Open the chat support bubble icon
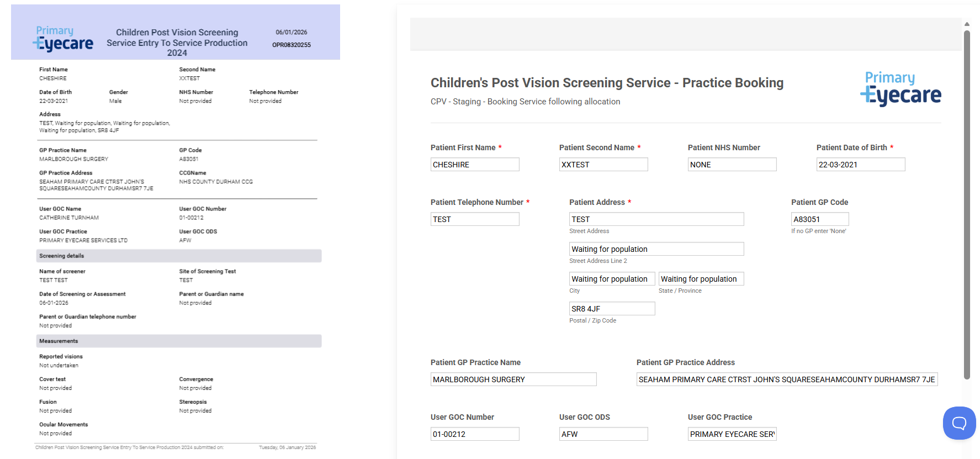 [959, 423]
